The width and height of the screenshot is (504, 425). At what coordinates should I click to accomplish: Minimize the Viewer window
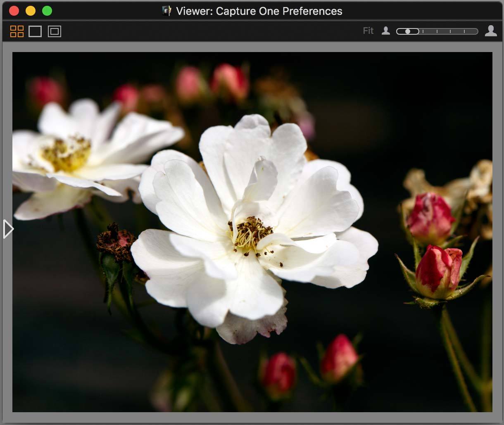click(31, 11)
